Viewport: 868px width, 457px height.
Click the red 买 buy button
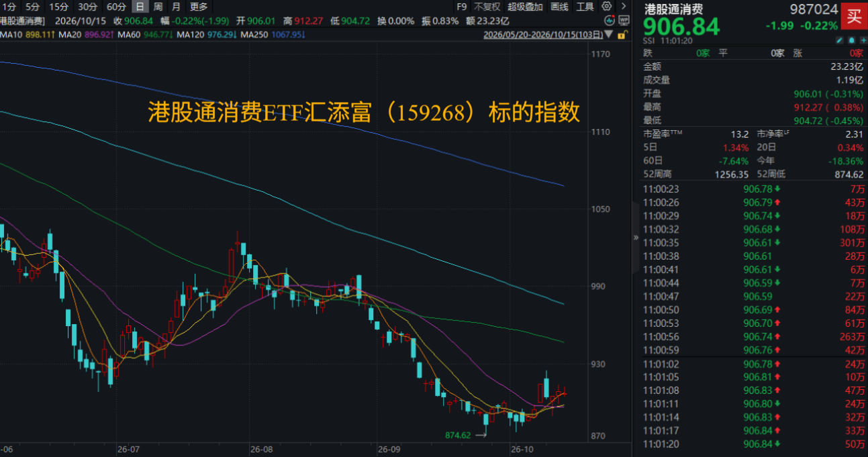pos(853,15)
